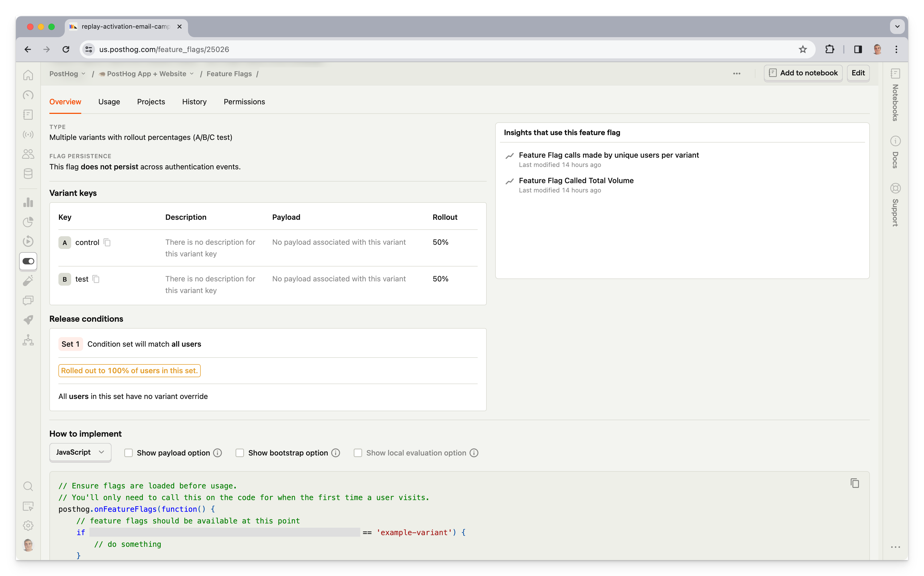Switch to the Usage tab
This screenshot has width=924, height=576.
[x=109, y=101]
